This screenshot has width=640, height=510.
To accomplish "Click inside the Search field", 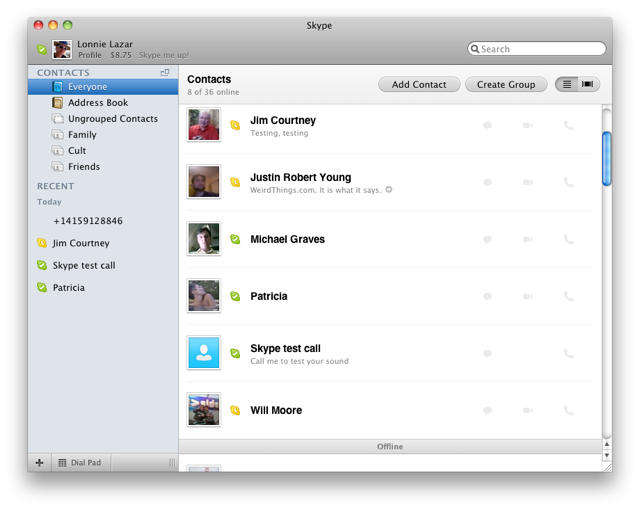I will (x=541, y=49).
